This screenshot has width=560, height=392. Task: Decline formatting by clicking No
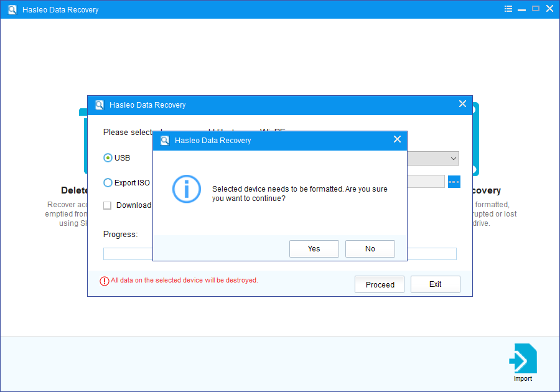tap(370, 248)
